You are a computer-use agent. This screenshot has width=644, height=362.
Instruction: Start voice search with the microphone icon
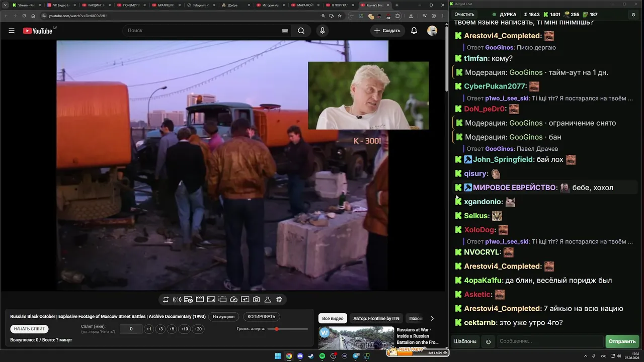coord(323,31)
